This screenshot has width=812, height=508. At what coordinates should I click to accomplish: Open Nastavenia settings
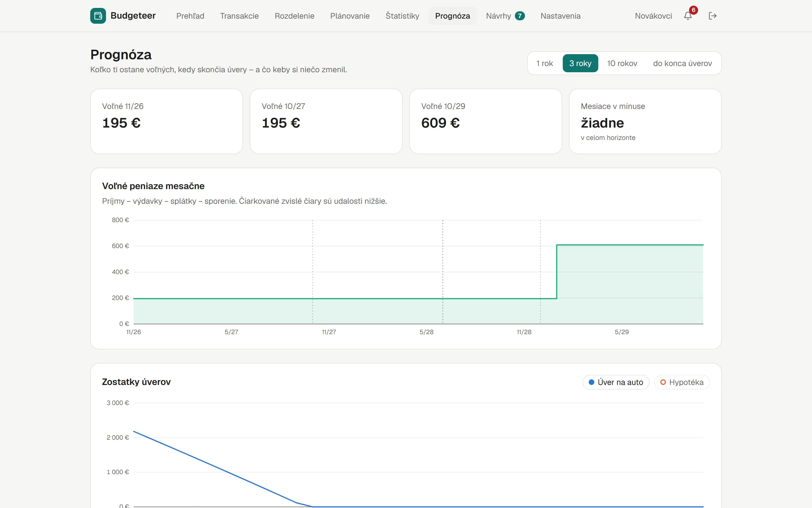(560, 16)
